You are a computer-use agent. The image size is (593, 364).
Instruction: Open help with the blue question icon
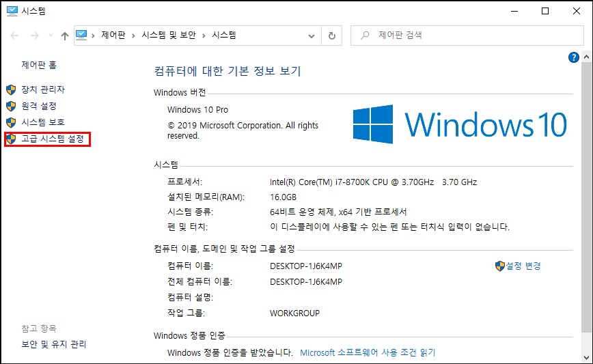(573, 57)
